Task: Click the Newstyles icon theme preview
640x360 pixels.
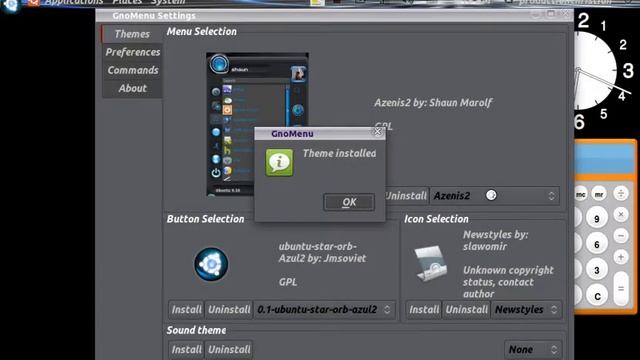Action: [431, 263]
